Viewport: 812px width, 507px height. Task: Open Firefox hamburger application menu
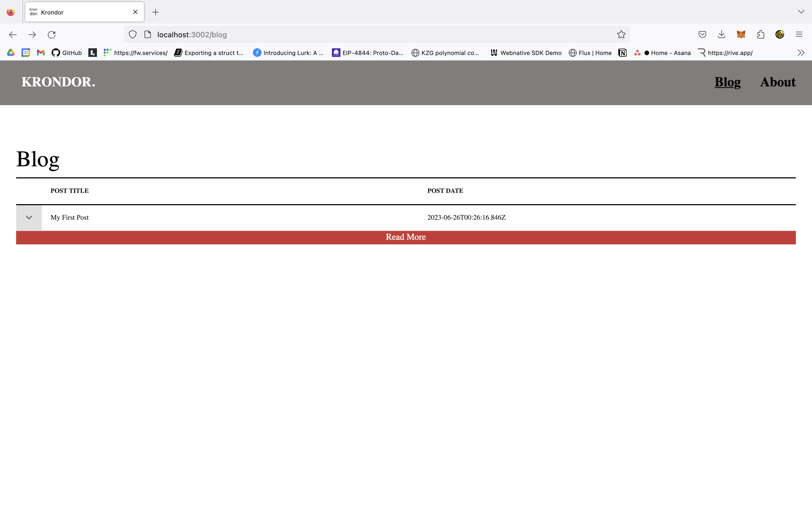[x=799, y=35]
